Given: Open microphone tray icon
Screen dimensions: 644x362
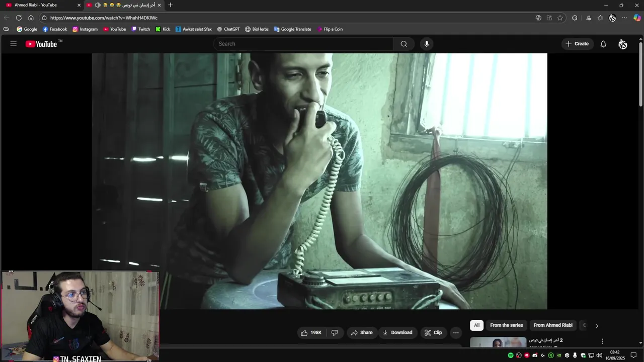Looking at the screenshot, I should tap(575, 355).
